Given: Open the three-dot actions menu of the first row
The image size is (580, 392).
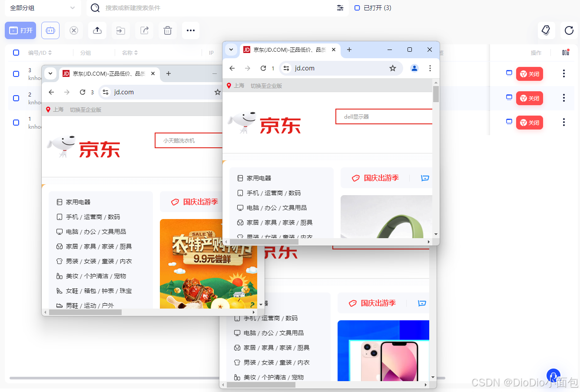Looking at the screenshot, I should pyautogui.click(x=563, y=74).
